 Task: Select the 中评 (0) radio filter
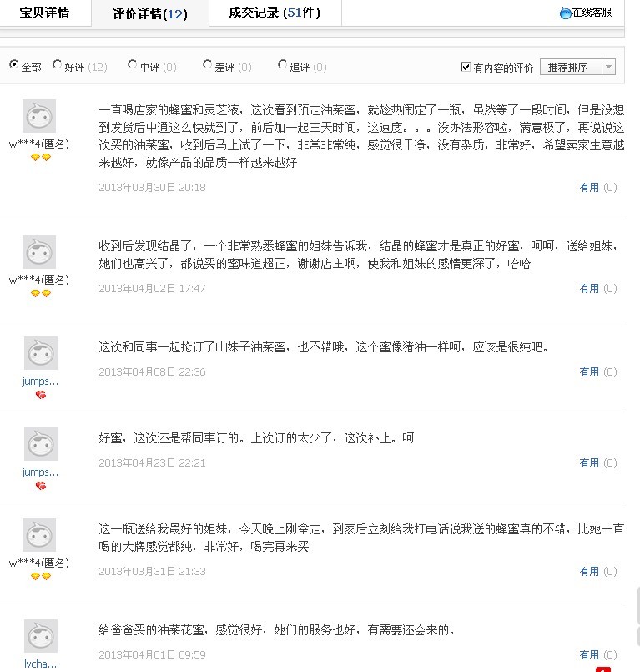tap(133, 65)
